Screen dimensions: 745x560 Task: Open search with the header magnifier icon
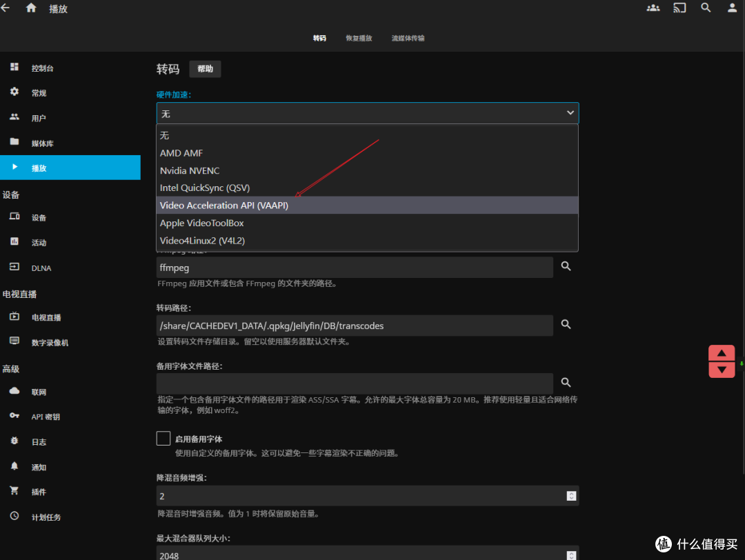pyautogui.click(x=706, y=8)
